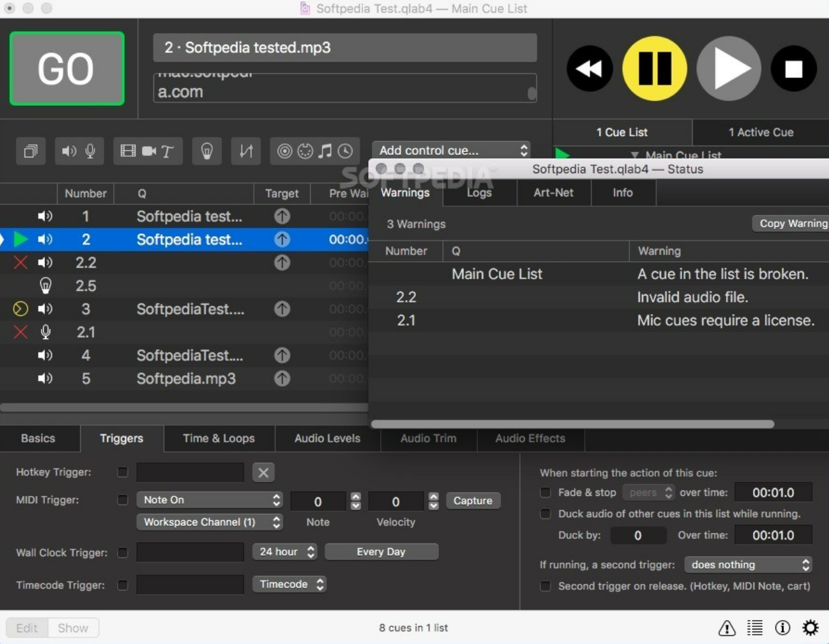Select the 2.2 Invalid audio file warning
Screen dimensions: 829x644
pos(598,297)
